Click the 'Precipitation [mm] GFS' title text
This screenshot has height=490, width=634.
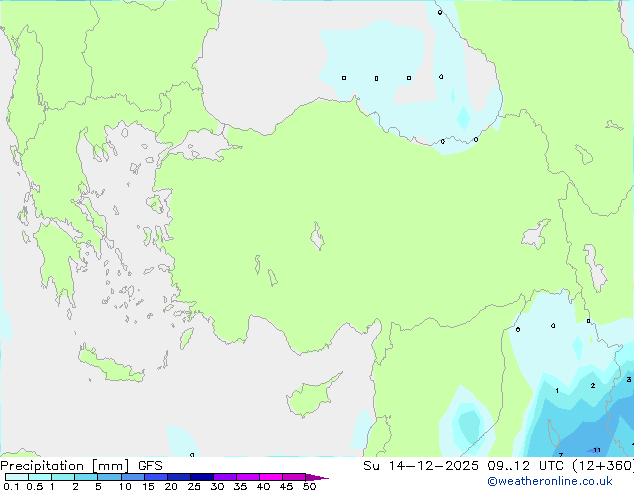coord(81,466)
